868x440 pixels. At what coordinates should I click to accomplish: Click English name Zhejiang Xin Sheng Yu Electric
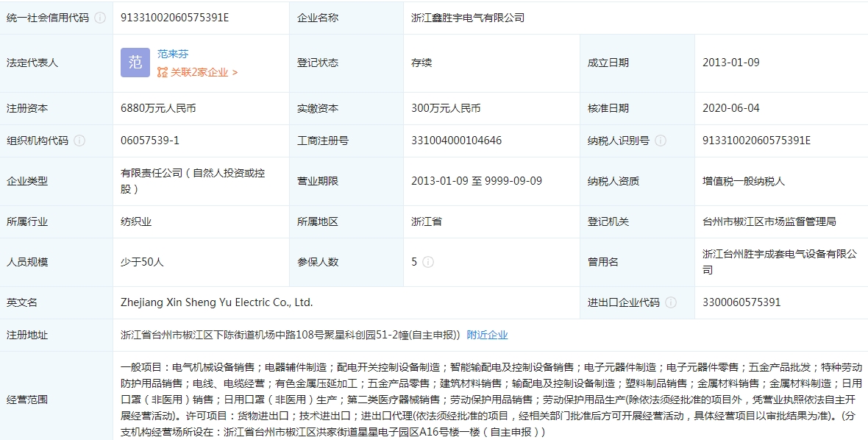[x=216, y=302]
